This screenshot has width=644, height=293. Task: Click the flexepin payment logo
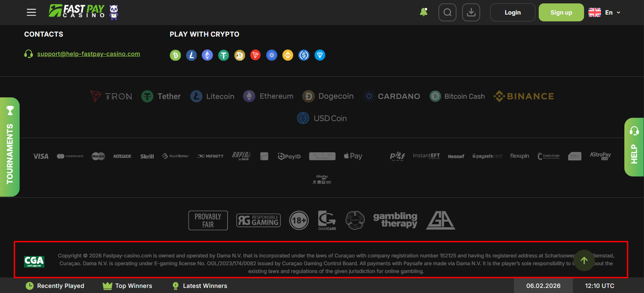pyautogui.click(x=519, y=156)
